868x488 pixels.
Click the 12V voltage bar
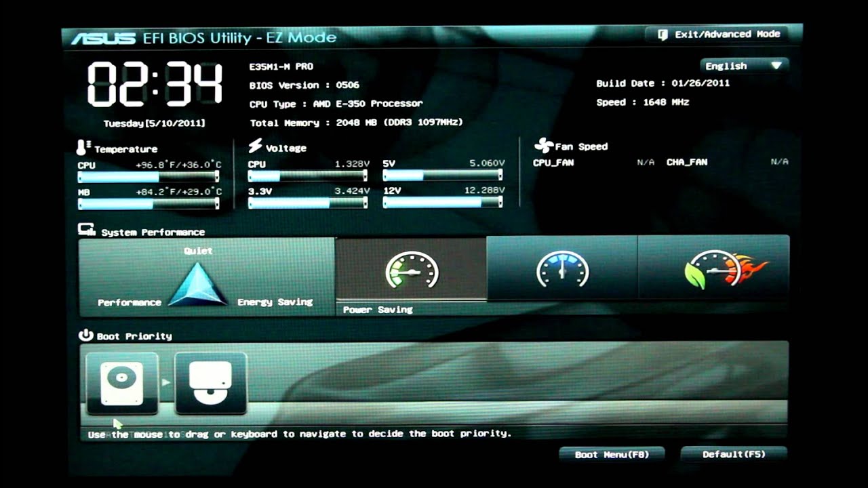click(x=443, y=203)
